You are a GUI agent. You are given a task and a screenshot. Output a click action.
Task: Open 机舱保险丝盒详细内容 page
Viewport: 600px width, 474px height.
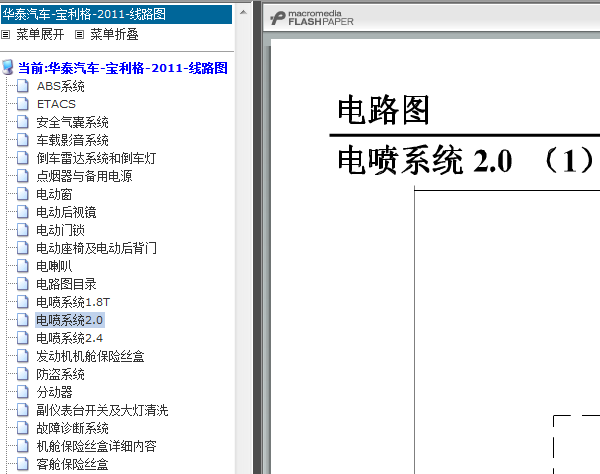pos(96,446)
